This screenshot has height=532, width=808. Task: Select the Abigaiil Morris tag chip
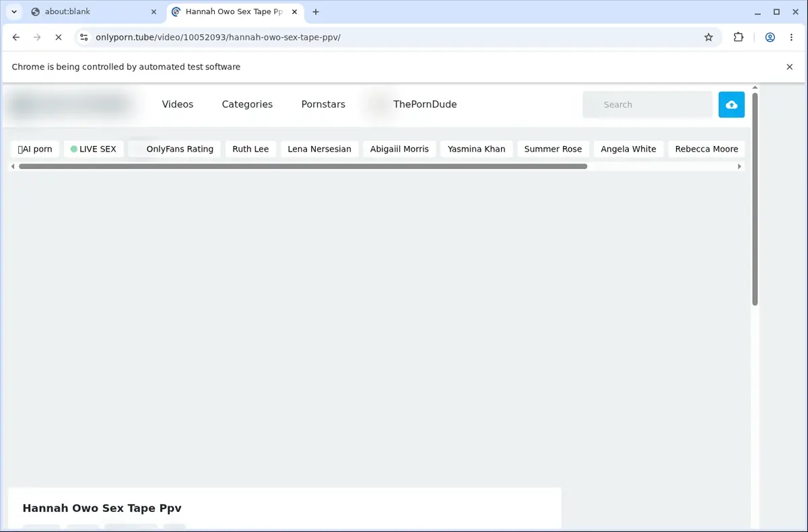[x=399, y=149]
